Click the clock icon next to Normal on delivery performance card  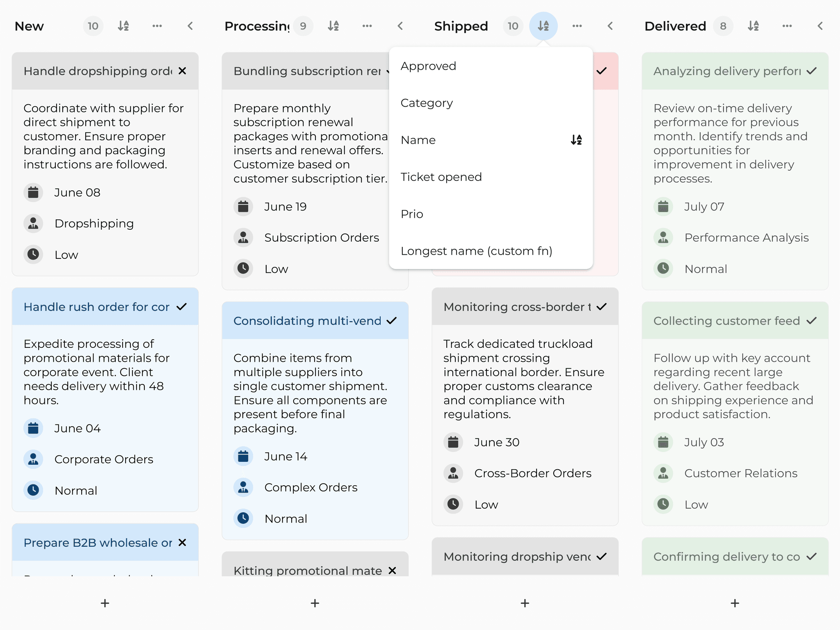(x=663, y=268)
